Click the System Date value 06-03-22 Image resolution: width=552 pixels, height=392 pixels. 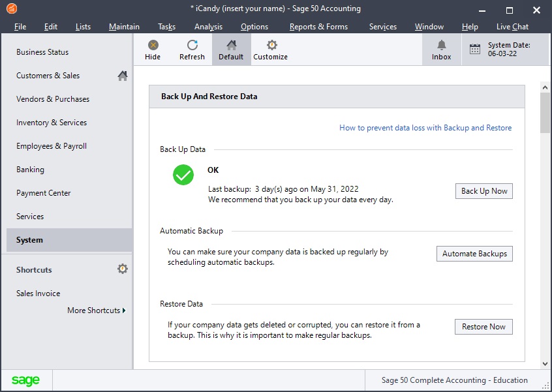[502, 54]
